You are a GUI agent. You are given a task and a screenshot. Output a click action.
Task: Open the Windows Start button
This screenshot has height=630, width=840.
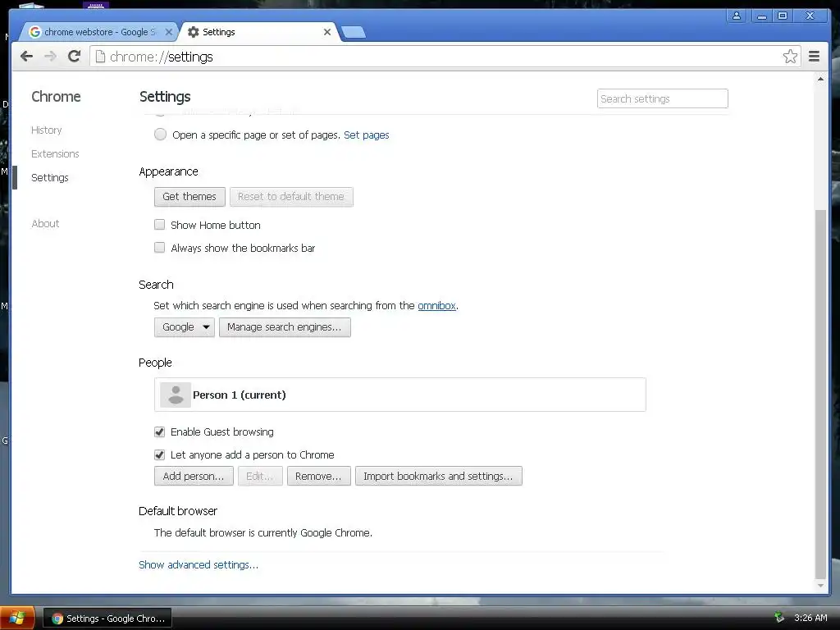tap(17, 619)
